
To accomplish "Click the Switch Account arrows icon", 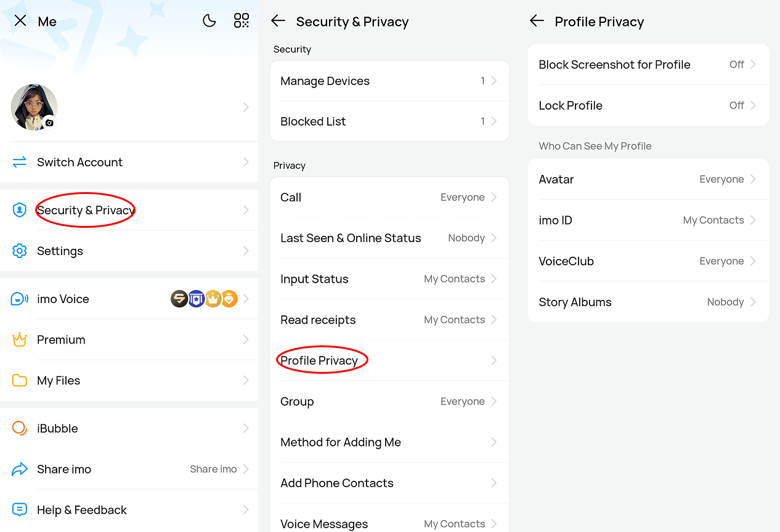I will coord(20,162).
